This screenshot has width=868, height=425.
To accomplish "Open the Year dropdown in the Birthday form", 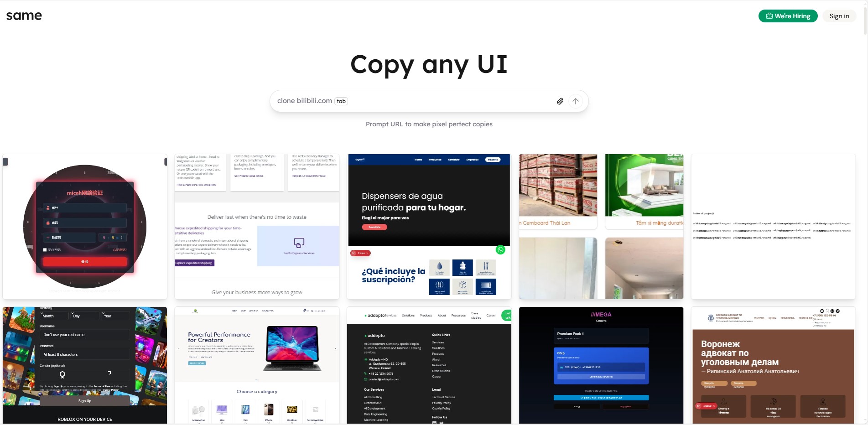I will pyautogui.click(x=115, y=316).
